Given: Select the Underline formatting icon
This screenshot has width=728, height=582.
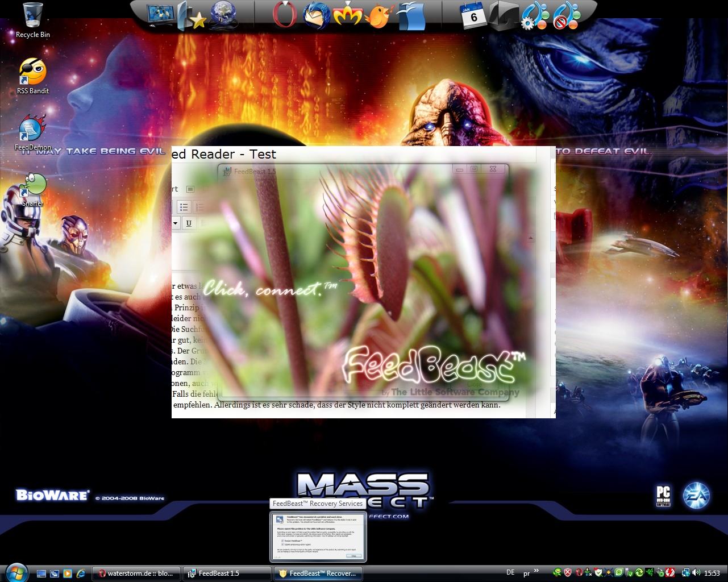Looking at the screenshot, I should coord(189,223).
